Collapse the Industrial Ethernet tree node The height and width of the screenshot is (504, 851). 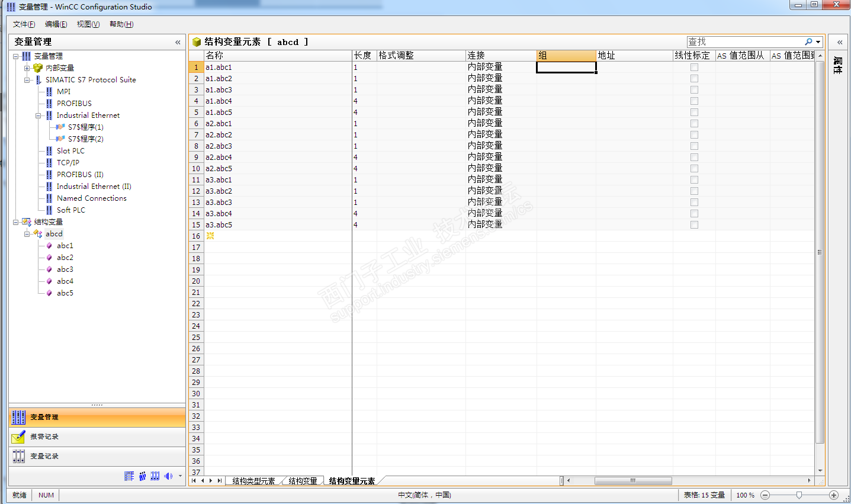[38, 115]
